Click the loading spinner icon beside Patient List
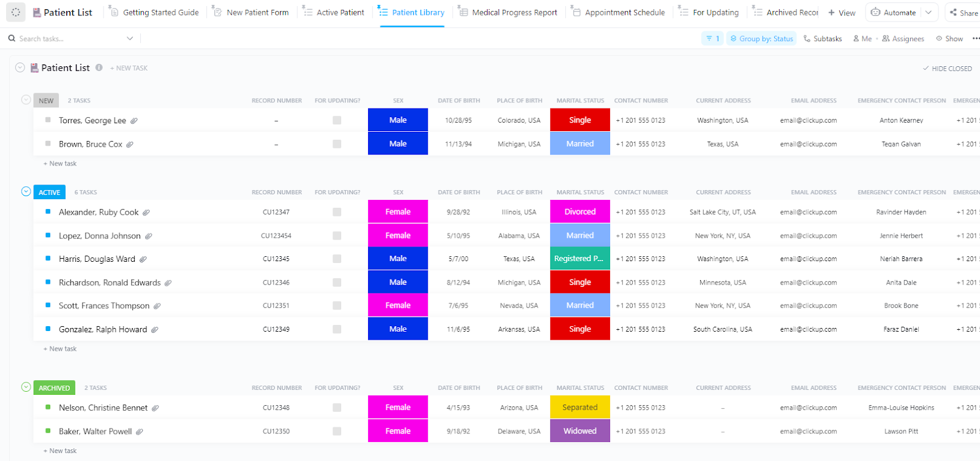The height and width of the screenshot is (461, 980). (x=16, y=12)
